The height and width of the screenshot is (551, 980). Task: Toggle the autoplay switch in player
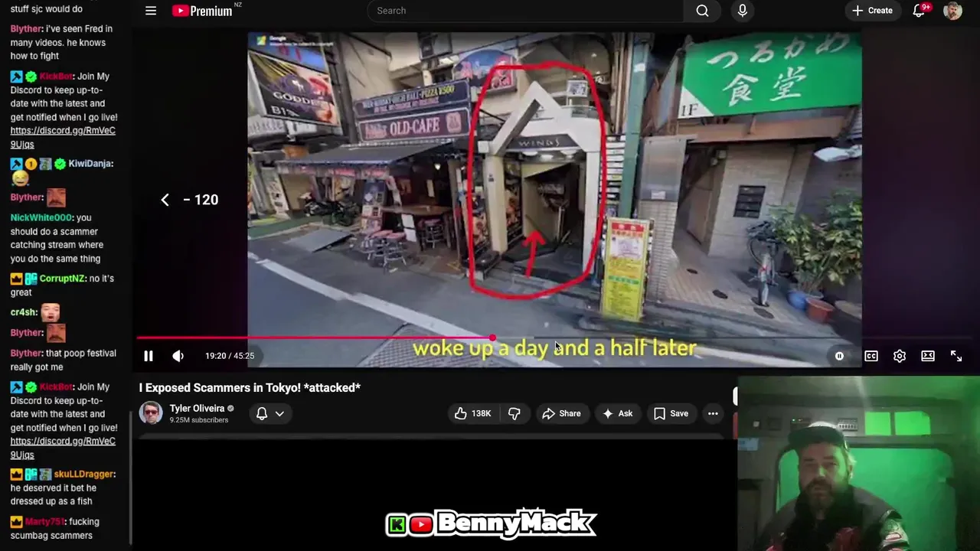[839, 356]
